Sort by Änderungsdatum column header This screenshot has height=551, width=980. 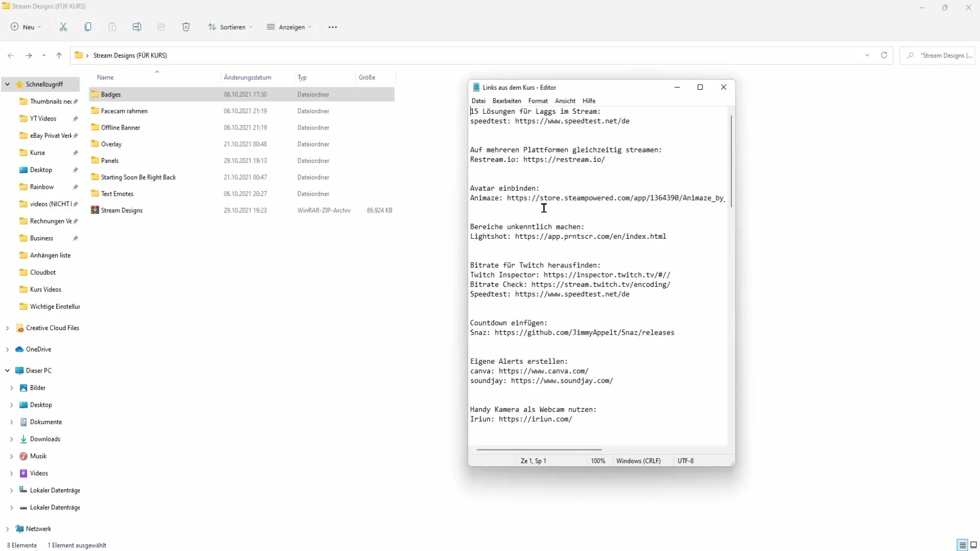tap(258, 78)
